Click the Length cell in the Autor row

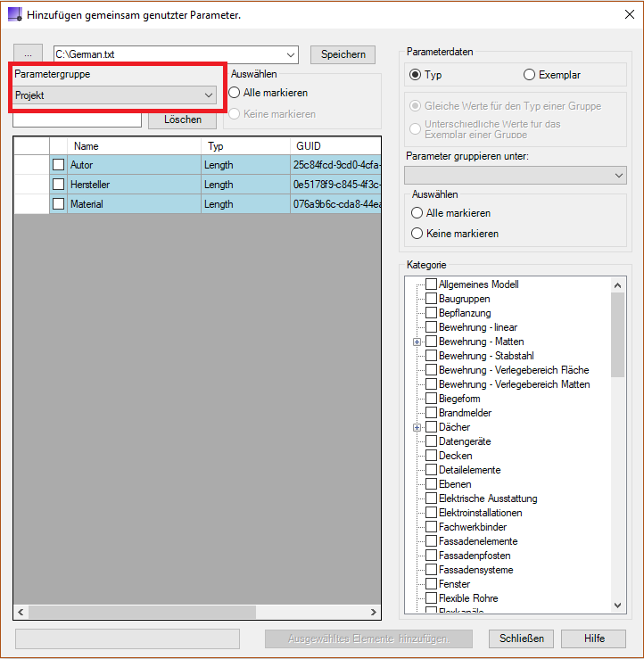point(245,165)
